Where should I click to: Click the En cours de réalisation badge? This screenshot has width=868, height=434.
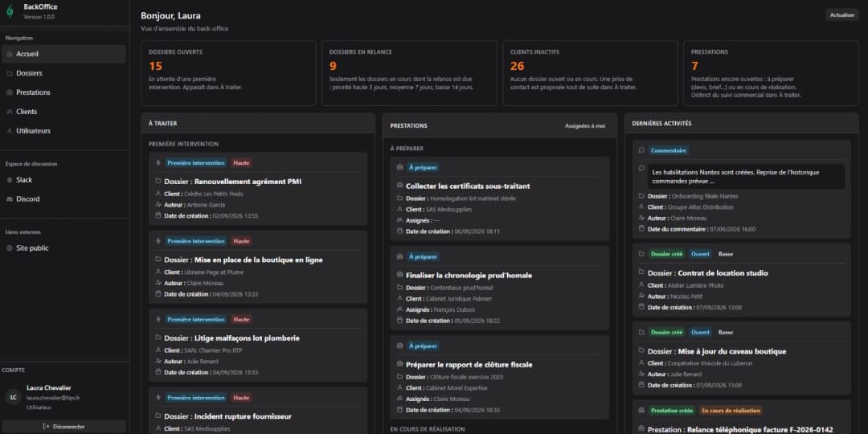point(731,411)
